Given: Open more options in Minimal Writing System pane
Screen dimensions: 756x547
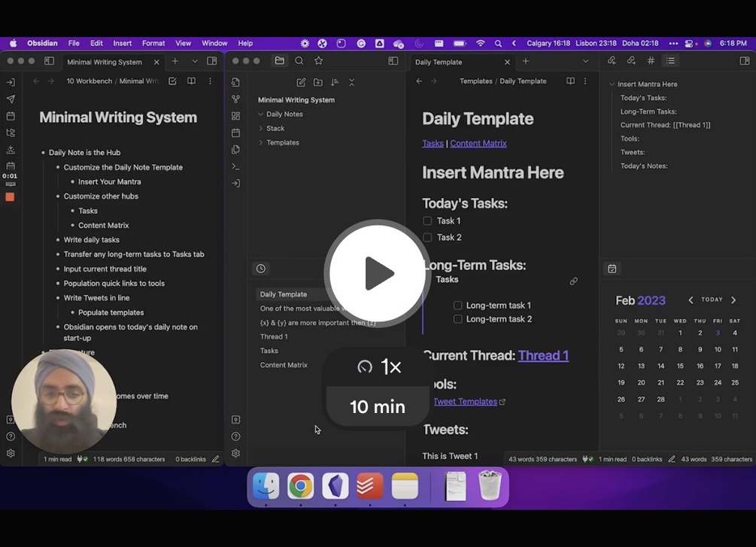Looking at the screenshot, I should pyautogui.click(x=210, y=81).
